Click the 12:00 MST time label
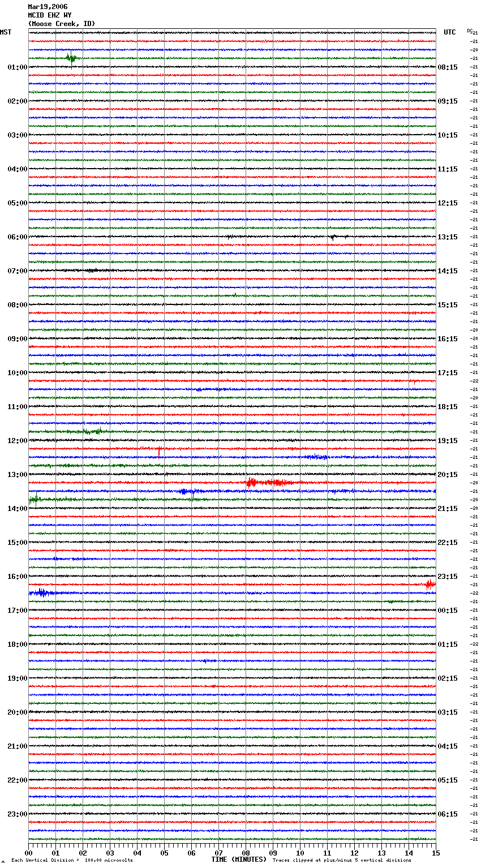Image resolution: width=481 pixels, height=868 pixels. tap(18, 441)
